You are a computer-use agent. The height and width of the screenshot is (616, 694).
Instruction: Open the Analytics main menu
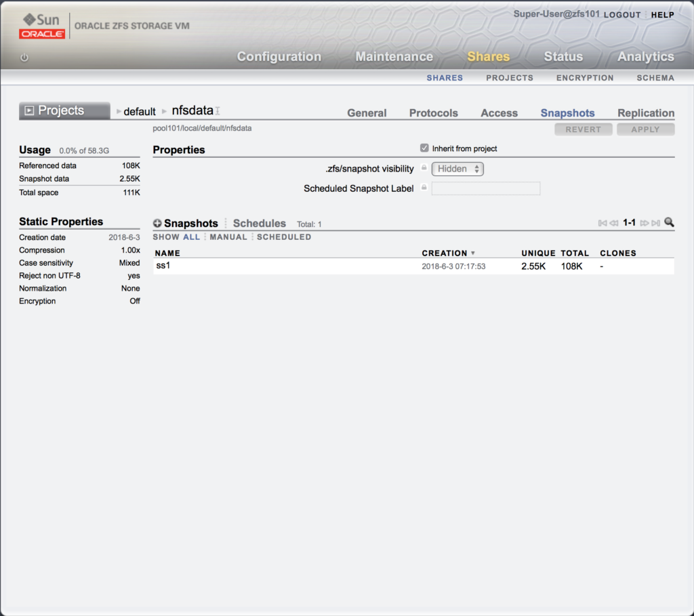pyautogui.click(x=645, y=57)
